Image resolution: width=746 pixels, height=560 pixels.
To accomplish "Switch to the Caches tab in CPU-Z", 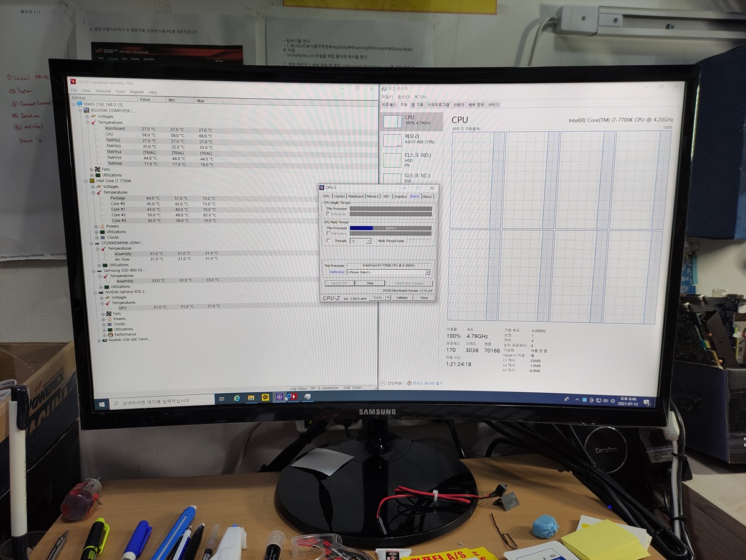I will pos(339,196).
